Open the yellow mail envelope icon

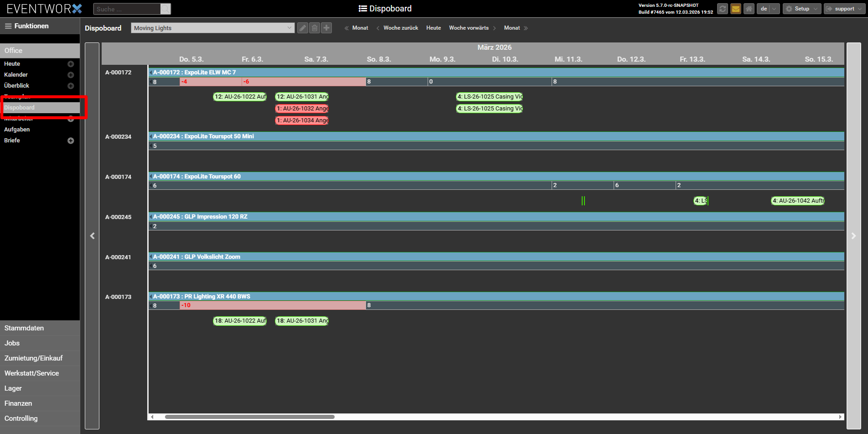(735, 9)
